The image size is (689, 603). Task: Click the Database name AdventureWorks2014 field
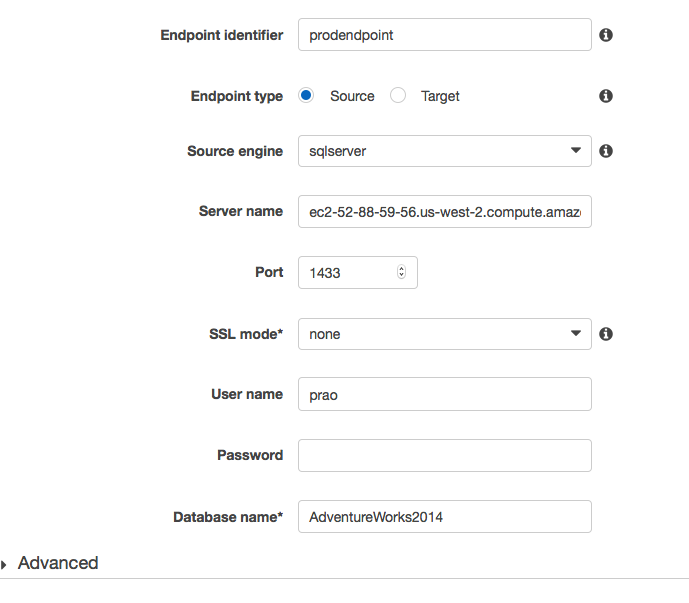[444, 517]
